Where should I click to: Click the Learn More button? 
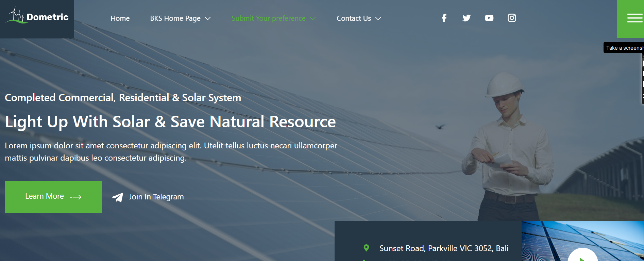tap(53, 197)
